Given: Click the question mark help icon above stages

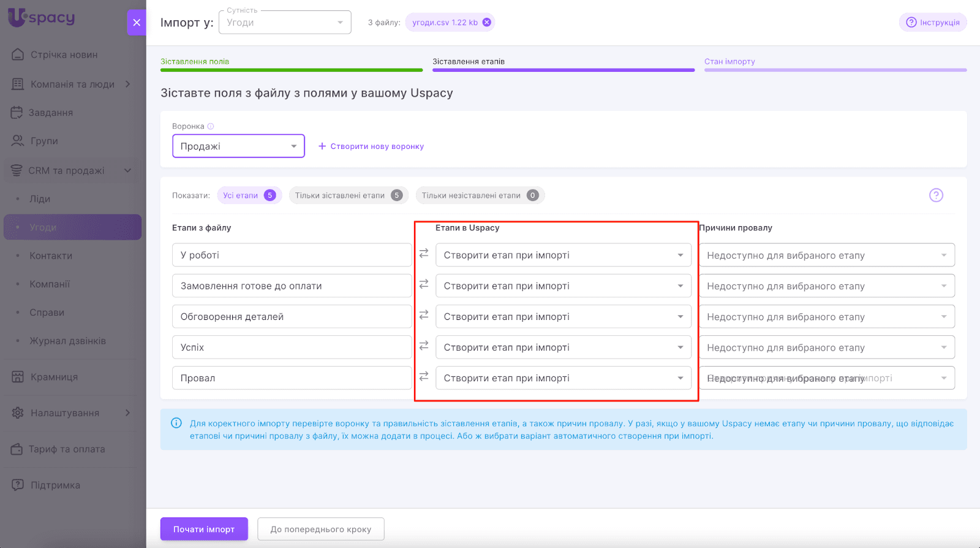Looking at the screenshot, I should click(x=936, y=196).
